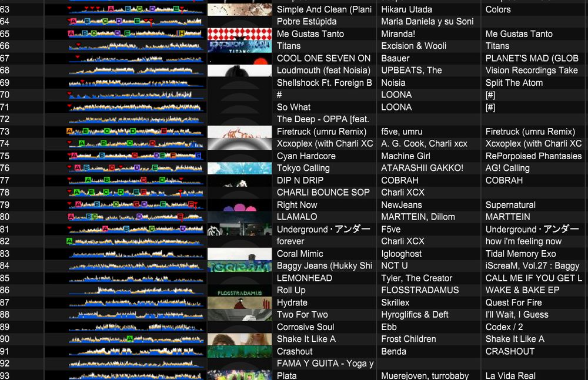
Task: Select album 'Split The Atom'
Action: pos(514,82)
